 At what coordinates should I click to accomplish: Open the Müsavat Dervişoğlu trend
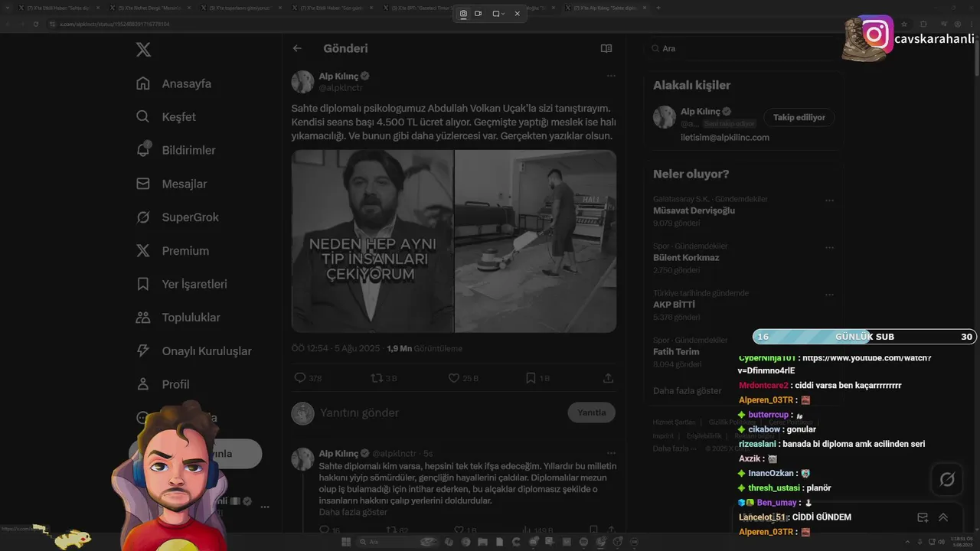click(694, 210)
